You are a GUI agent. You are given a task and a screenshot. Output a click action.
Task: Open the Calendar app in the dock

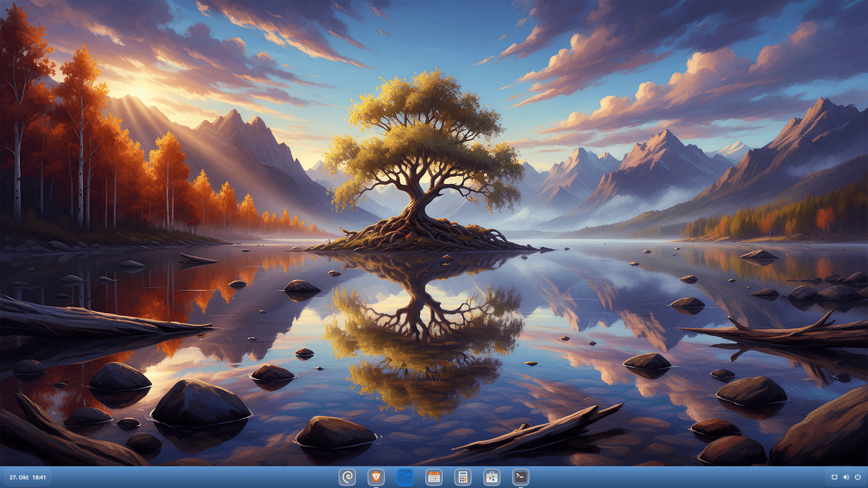434,477
